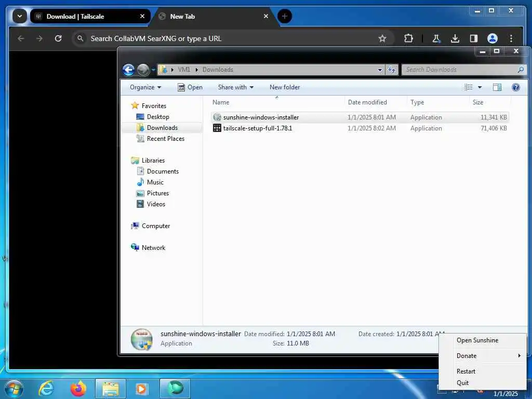The width and height of the screenshot is (532, 399).
Task: Click the Open toolbar button
Action: [x=190, y=87]
